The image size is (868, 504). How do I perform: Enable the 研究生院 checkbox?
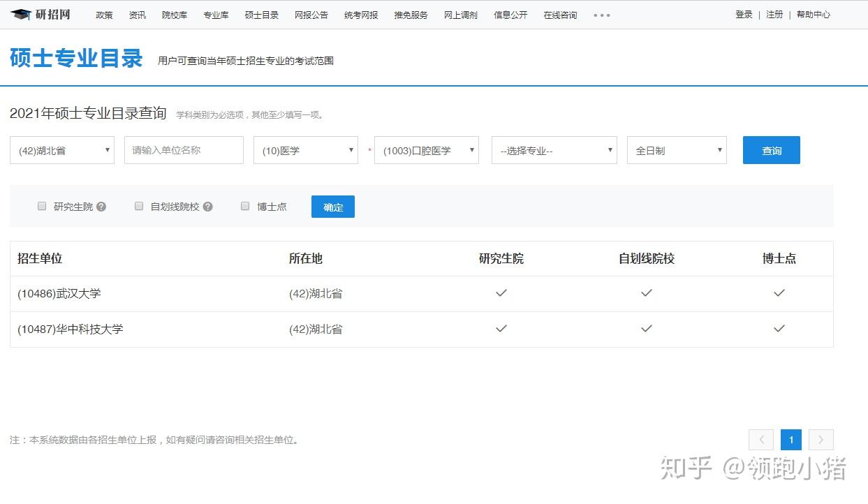point(42,206)
